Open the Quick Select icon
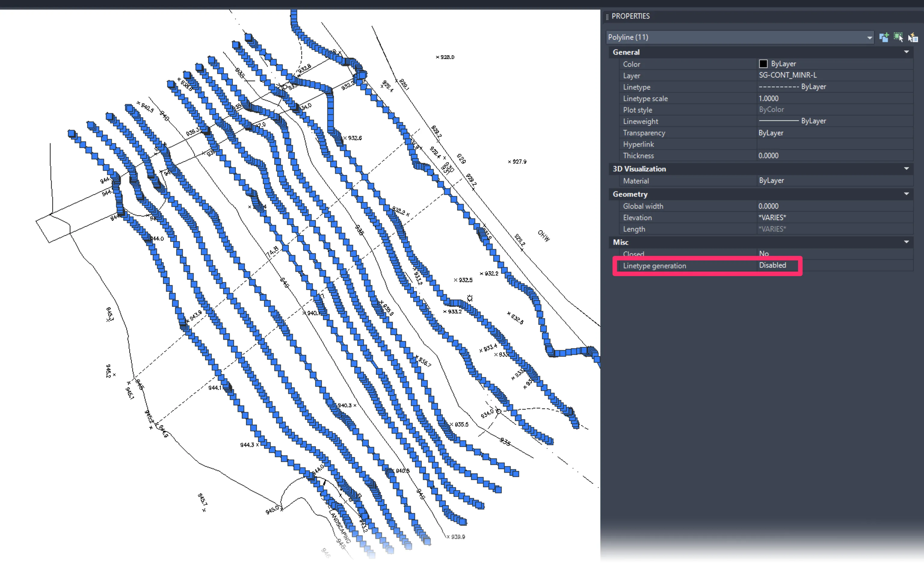 913,37
